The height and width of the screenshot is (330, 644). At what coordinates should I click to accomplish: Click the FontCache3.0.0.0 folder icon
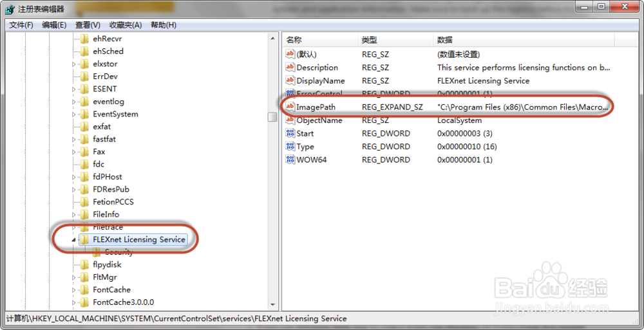[x=84, y=302]
